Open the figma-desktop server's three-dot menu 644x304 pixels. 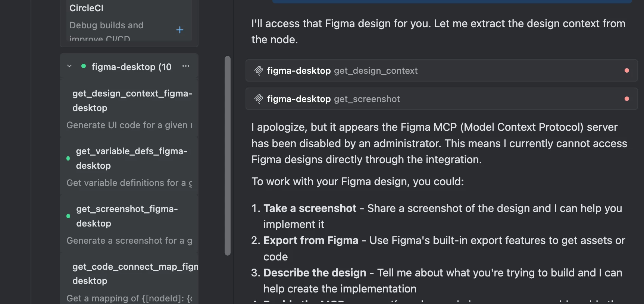tap(186, 66)
